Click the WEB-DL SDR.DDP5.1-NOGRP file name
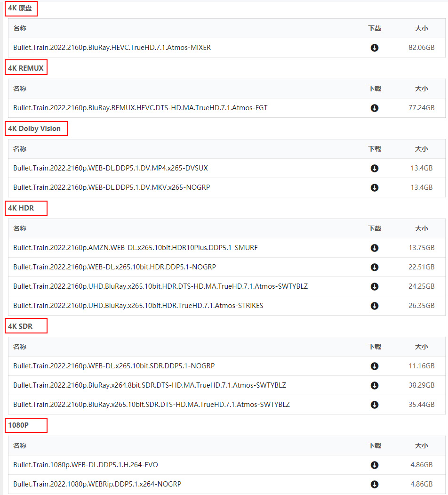The image size is (448, 495). 114,365
